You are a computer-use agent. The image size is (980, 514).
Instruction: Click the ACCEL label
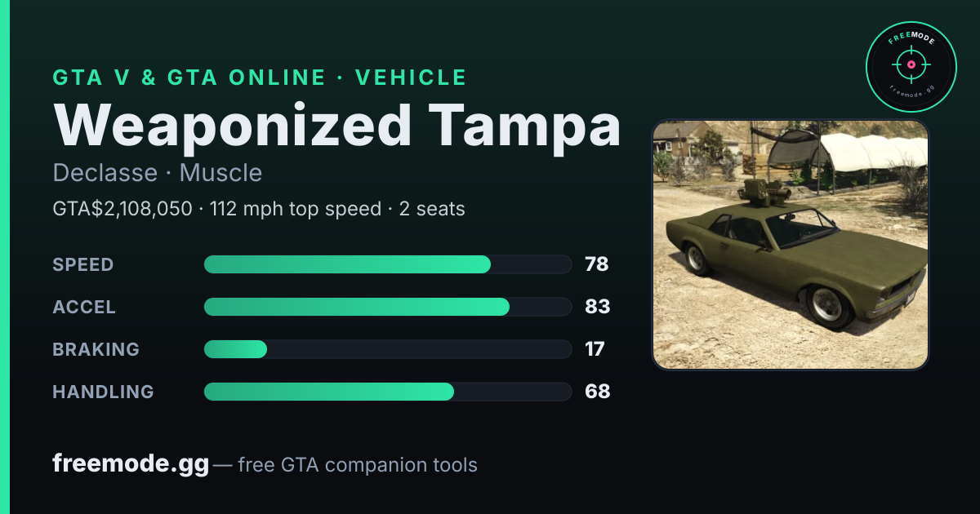tap(84, 307)
